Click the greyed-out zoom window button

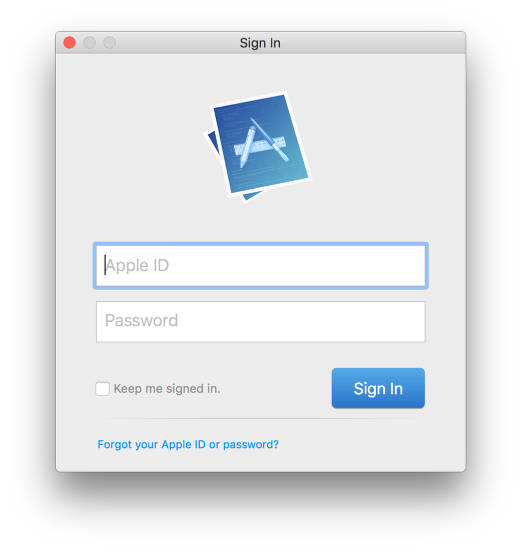[109, 43]
